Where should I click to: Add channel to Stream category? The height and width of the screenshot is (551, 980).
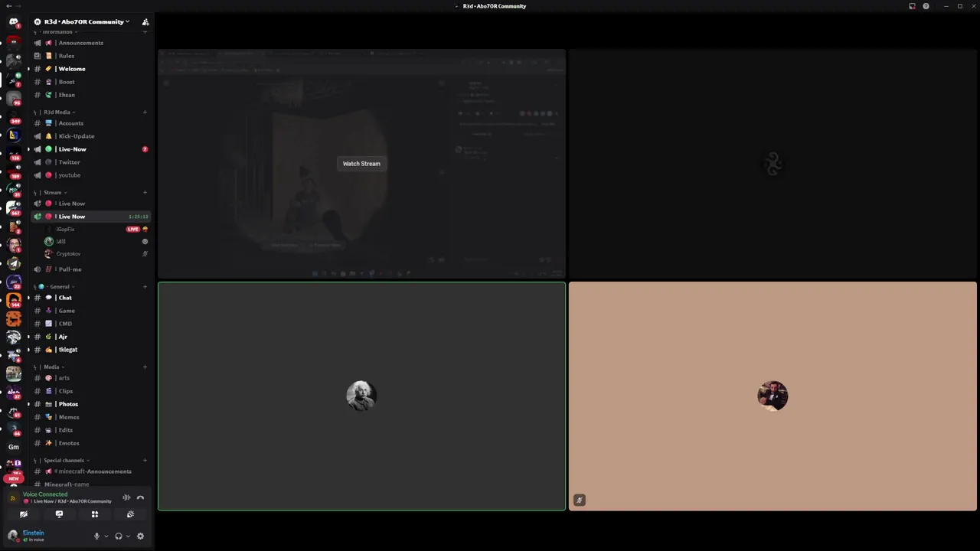[x=145, y=193]
